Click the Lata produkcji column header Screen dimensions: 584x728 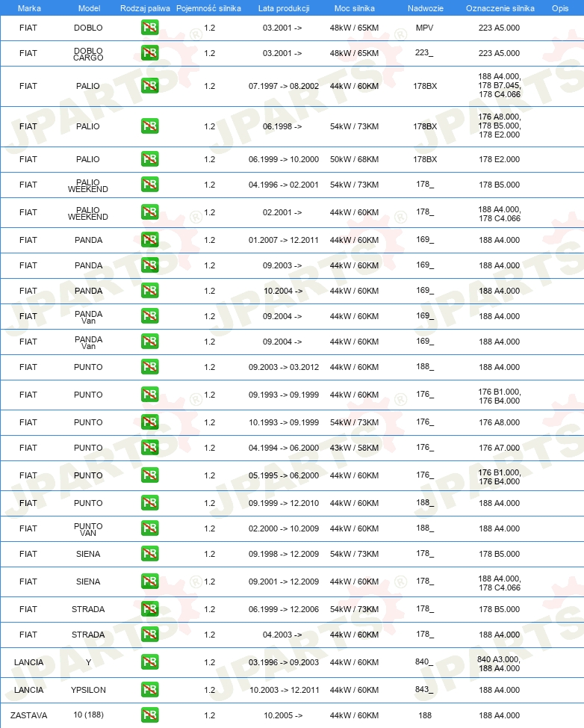click(284, 8)
